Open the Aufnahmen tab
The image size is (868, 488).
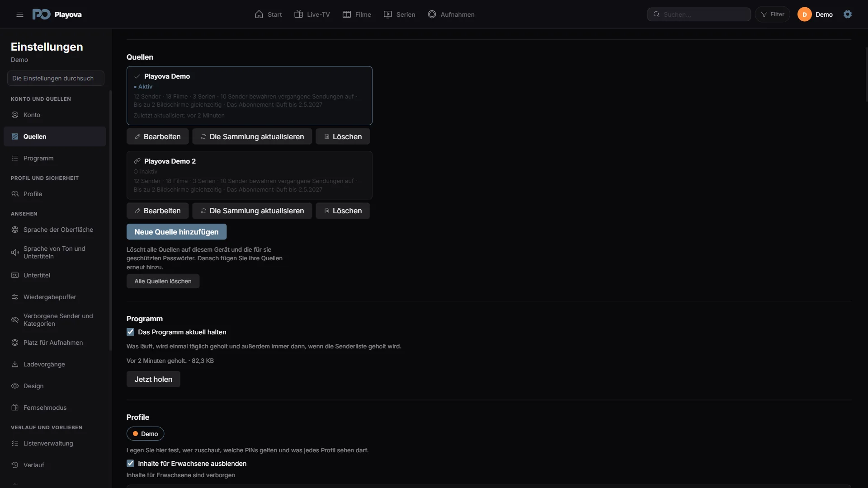(x=451, y=14)
